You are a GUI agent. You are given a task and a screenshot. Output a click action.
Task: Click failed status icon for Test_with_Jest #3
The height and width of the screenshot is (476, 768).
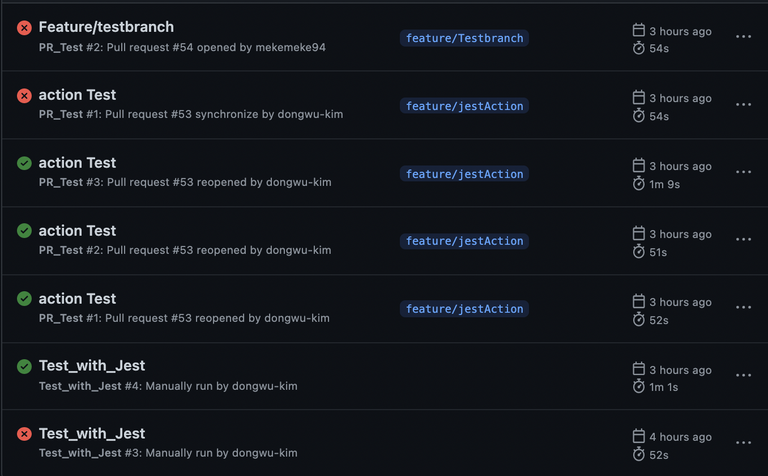pyautogui.click(x=24, y=434)
